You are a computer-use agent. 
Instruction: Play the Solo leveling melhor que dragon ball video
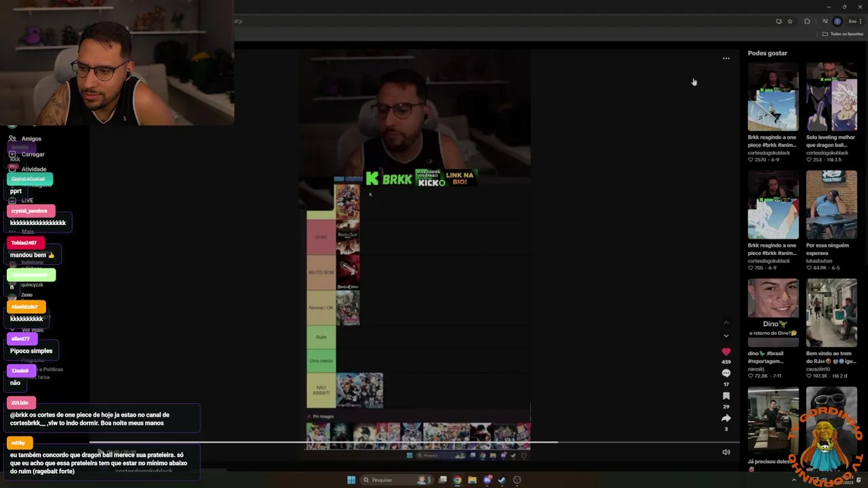pos(831,97)
